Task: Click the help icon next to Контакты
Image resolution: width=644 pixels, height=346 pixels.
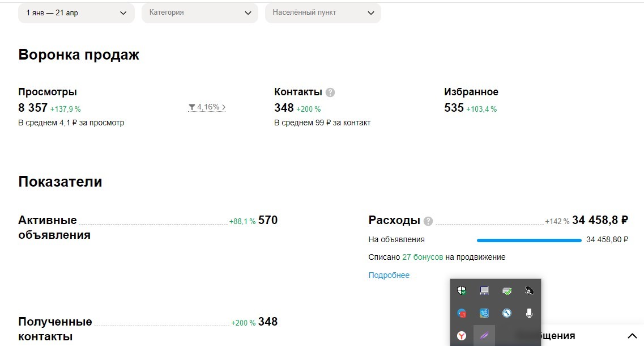Action: pyautogui.click(x=330, y=92)
